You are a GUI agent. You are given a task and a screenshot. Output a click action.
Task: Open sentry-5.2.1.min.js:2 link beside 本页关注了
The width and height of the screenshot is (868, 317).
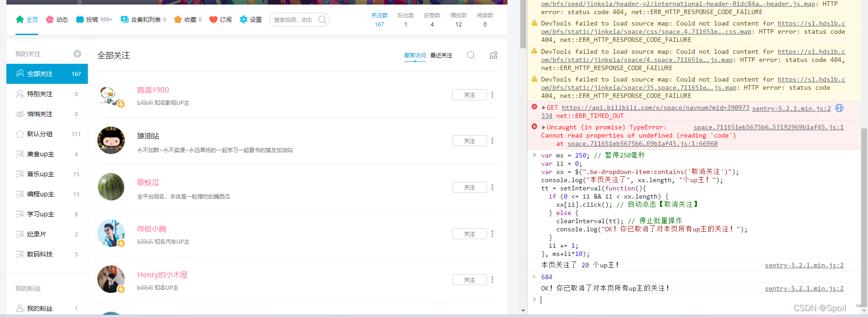[804, 265]
